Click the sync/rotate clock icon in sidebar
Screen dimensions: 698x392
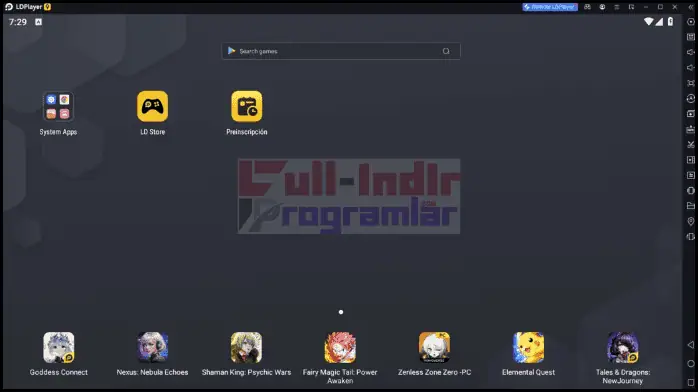pyautogui.click(x=691, y=98)
